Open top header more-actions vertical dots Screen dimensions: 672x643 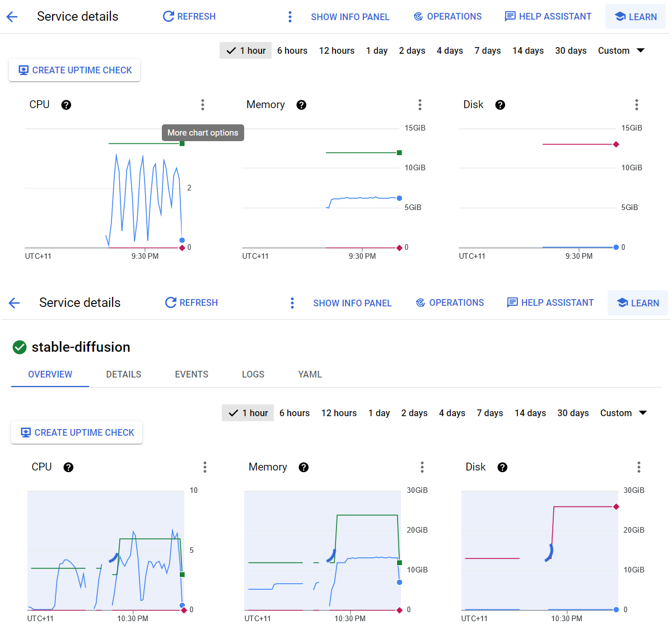pyautogui.click(x=290, y=17)
